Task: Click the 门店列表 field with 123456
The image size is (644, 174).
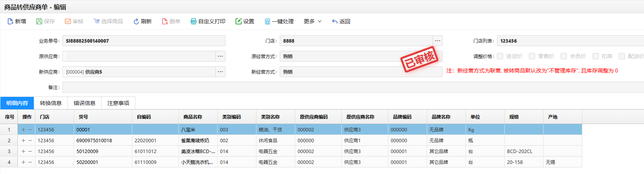Action: (570, 41)
